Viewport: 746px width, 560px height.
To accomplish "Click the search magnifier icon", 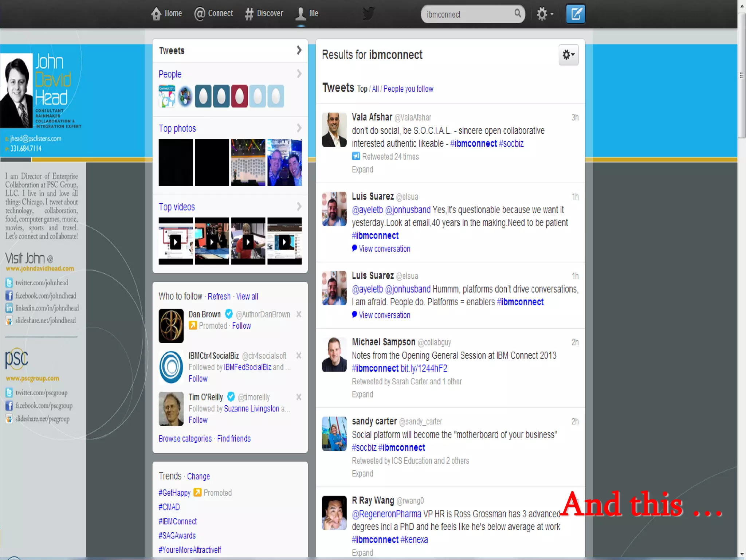I will coord(517,13).
